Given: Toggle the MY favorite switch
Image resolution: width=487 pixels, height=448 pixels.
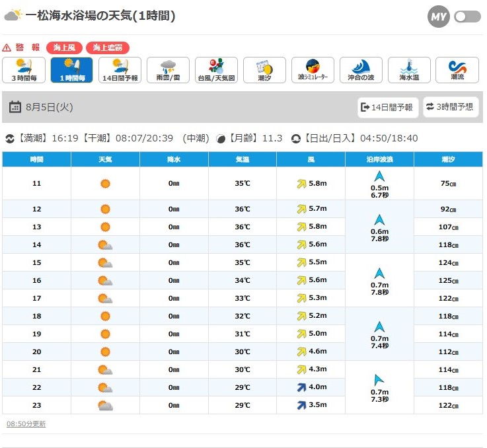Looking at the screenshot, I should pos(467,17).
